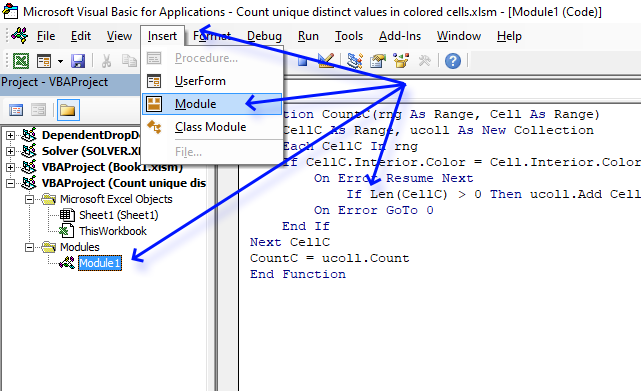
Task: Open Project Explorer icon in toolbar
Action: coord(355,61)
